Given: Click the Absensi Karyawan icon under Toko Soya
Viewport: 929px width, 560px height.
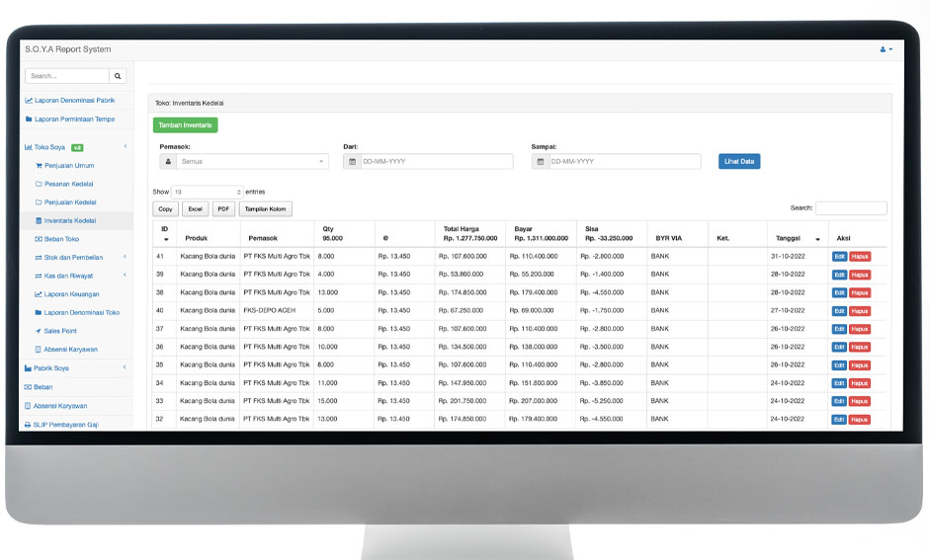Looking at the screenshot, I should coord(39,350).
